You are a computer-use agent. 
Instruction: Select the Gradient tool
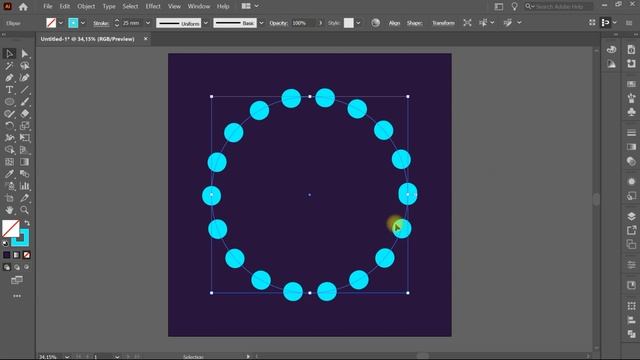click(24, 162)
